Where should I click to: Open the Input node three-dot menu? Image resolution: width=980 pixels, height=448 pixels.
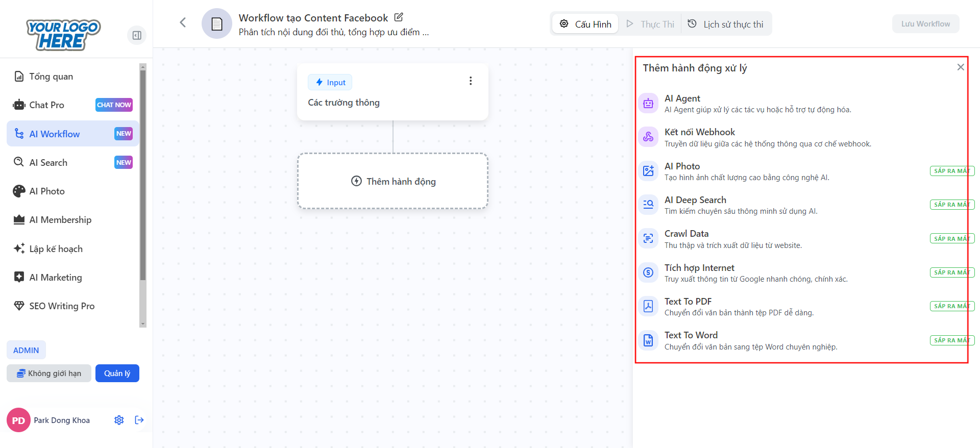coord(470,81)
